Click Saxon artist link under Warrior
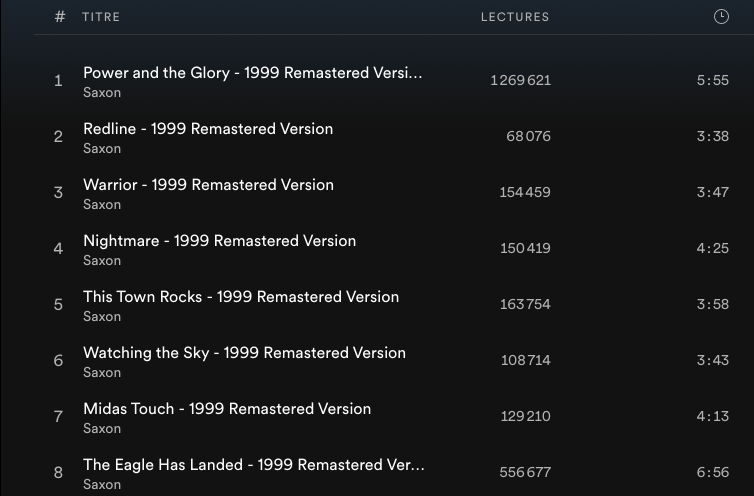The width and height of the screenshot is (754, 496). click(102, 205)
